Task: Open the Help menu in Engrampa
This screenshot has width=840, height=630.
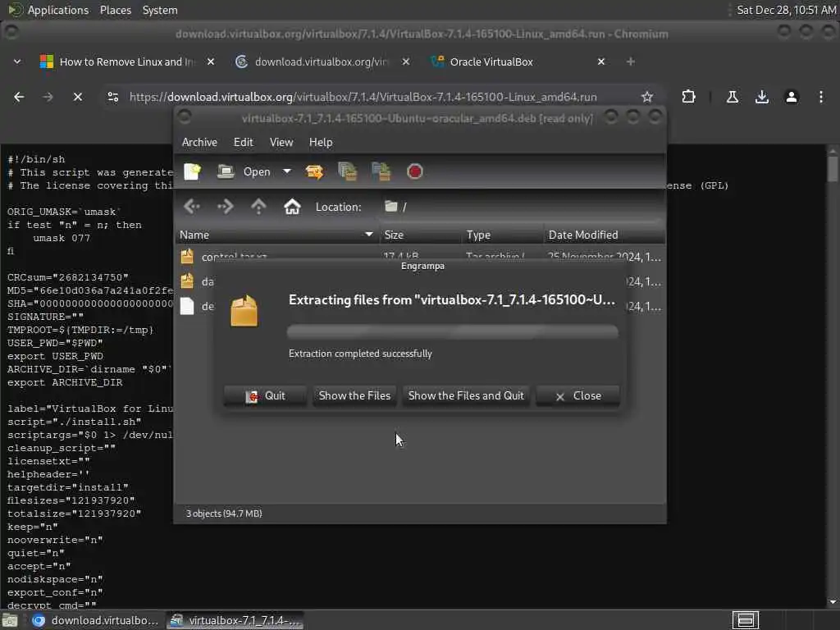Action: tap(321, 142)
